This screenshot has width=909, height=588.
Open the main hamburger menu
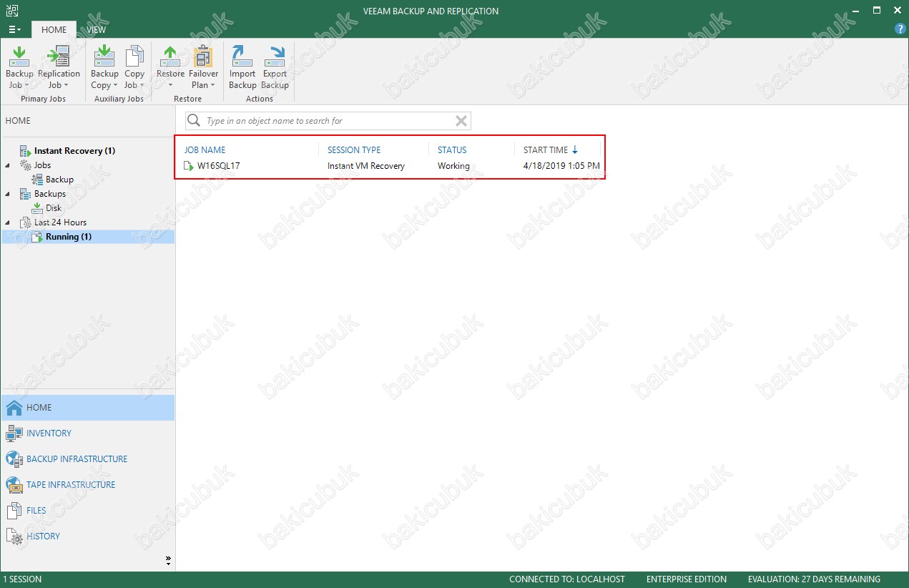point(14,29)
